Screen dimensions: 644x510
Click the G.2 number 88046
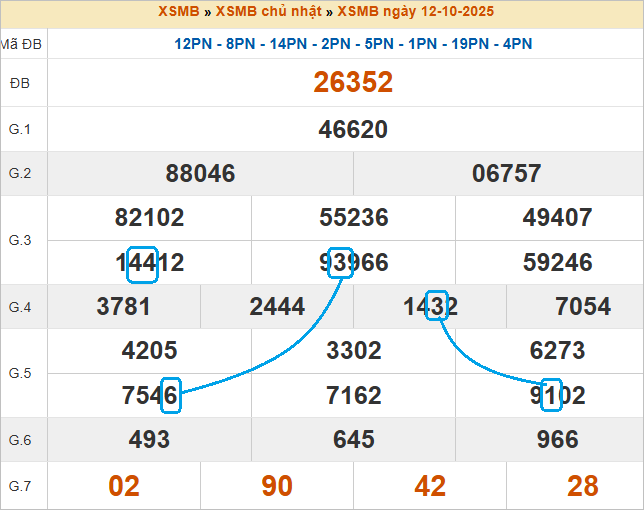(x=200, y=174)
